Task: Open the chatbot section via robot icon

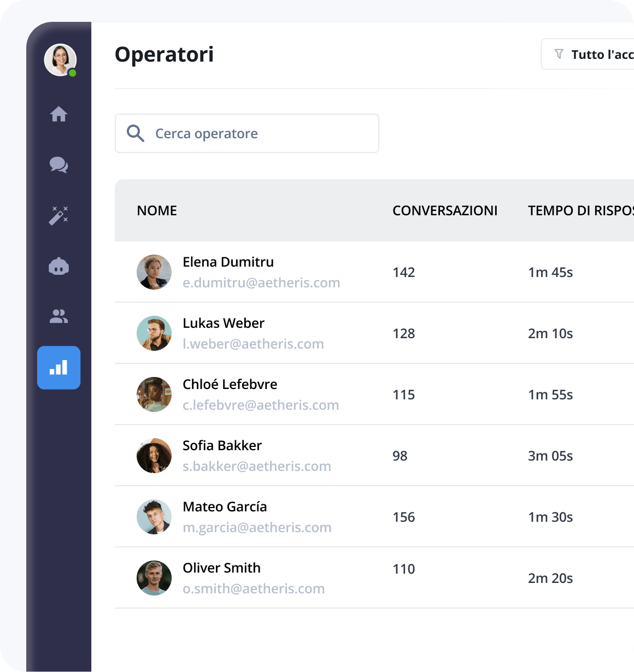Action: [58, 266]
